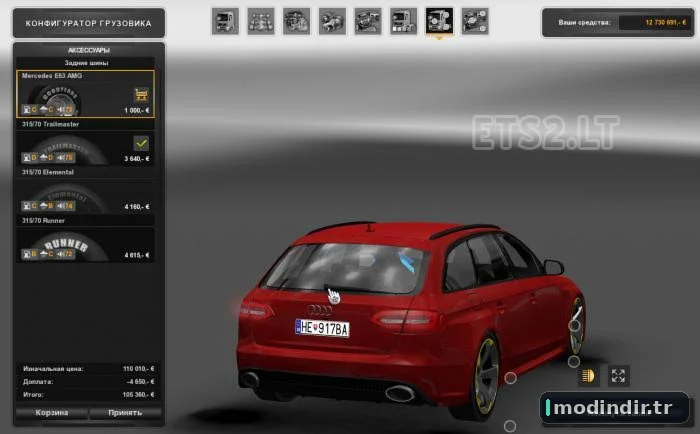Open the chassis configuration category icon
The image size is (700, 434).
coord(261,21)
